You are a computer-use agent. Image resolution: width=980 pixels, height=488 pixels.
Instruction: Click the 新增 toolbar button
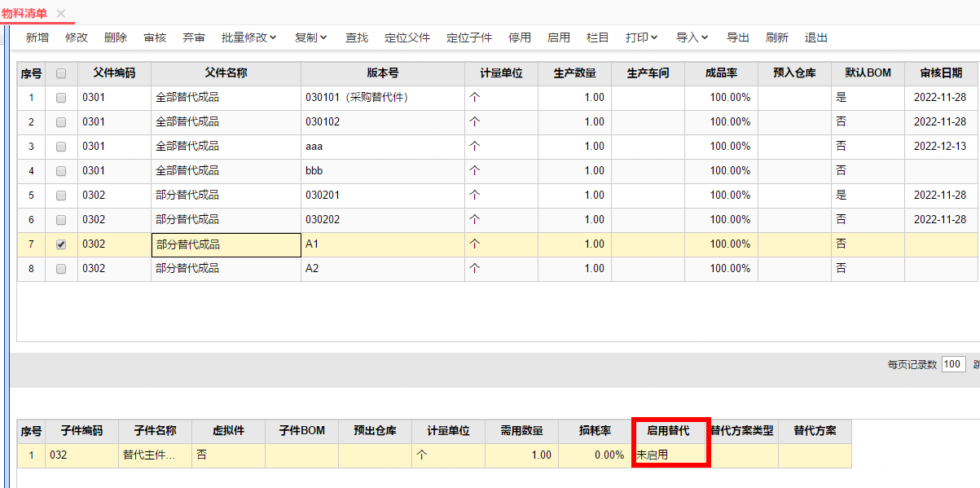[x=37, y=37]
